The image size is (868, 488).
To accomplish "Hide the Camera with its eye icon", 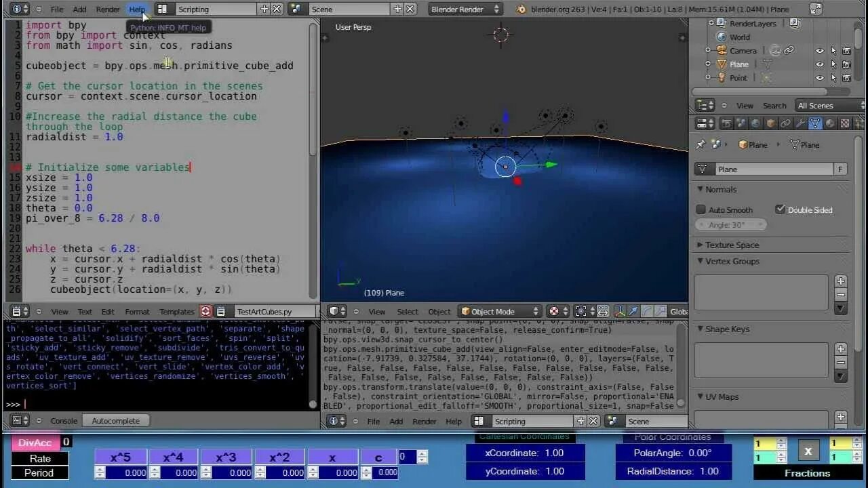I will click(819, 51).
